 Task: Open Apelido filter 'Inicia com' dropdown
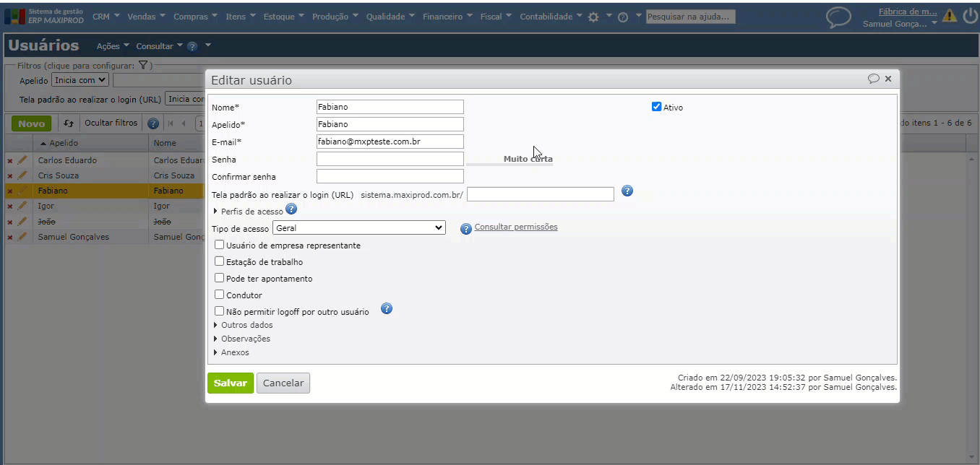tap(80, 80)
